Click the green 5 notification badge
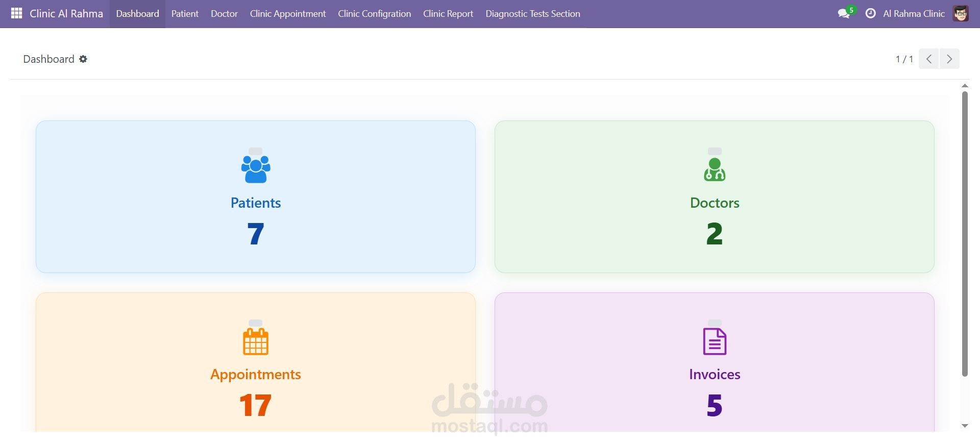980x445 pixels. pos(851,10)
